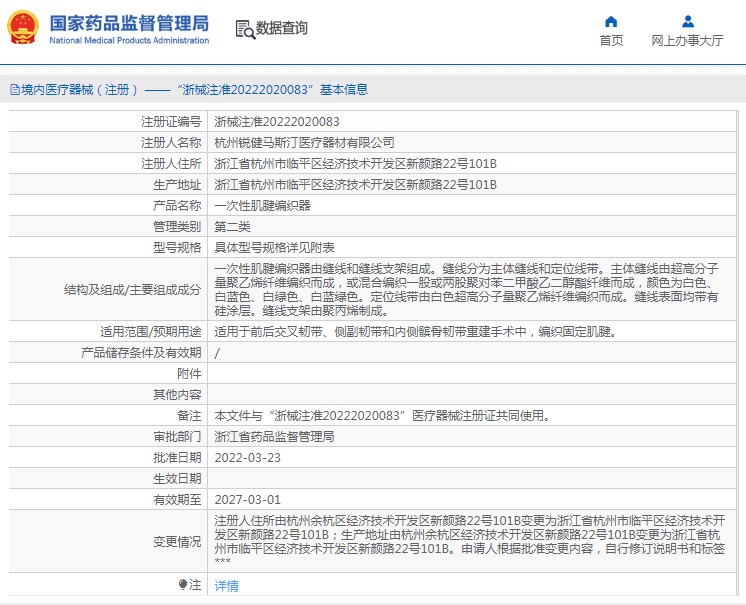Click 具体型号规格详见附表 value

(275, 247)
